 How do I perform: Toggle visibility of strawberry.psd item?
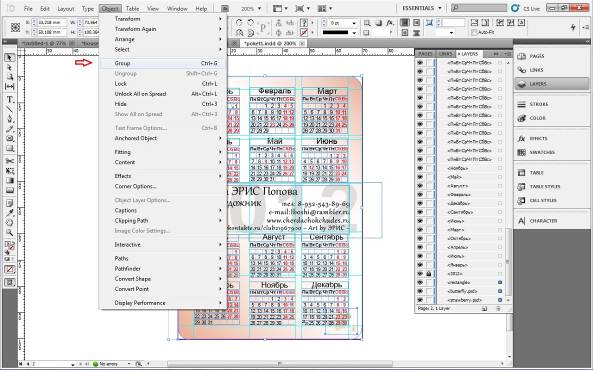coord(420,300)
